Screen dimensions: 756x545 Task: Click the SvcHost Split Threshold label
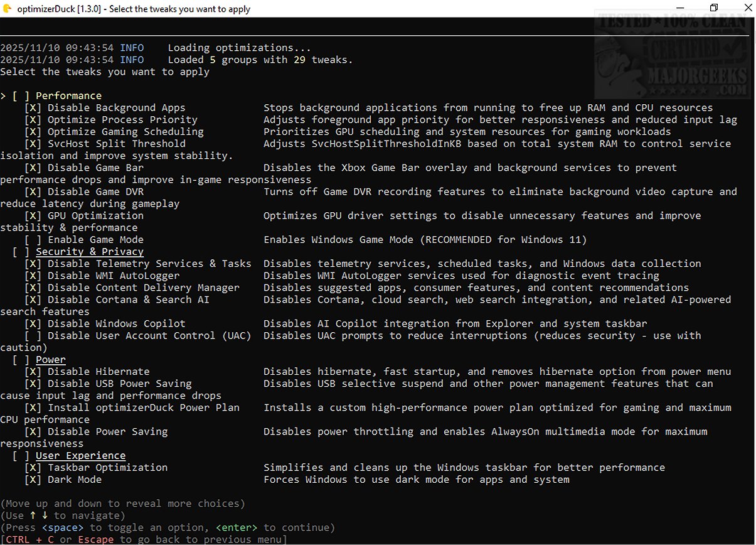[x=117, y=144]
